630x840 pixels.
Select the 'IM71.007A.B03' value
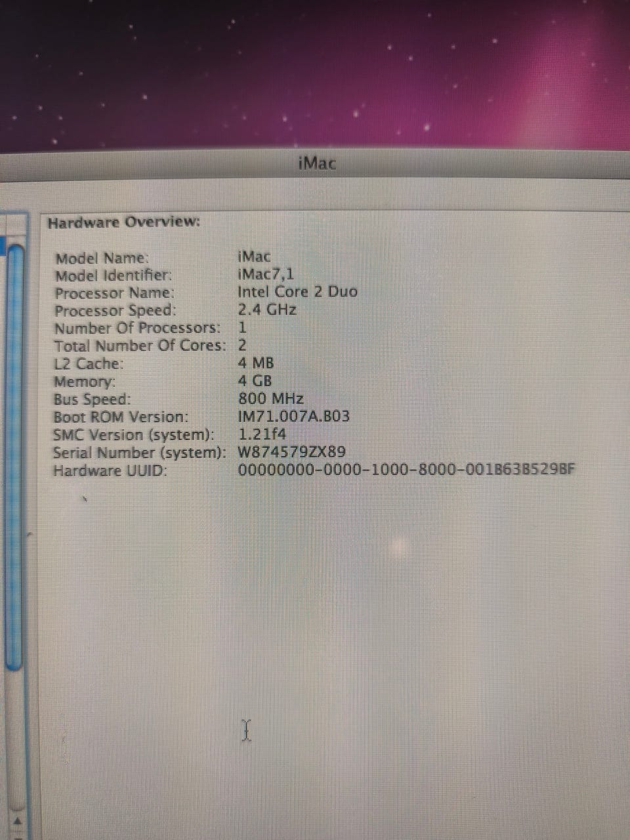coord(293,416)
